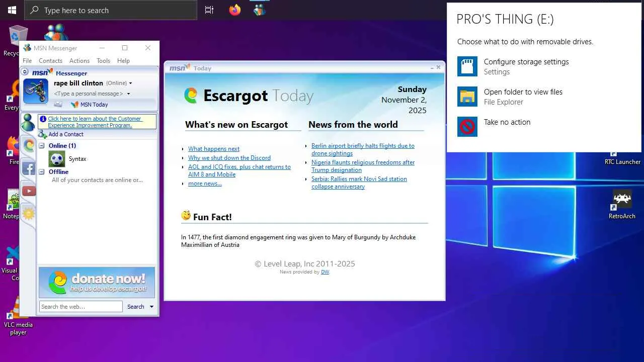Open the YouTube tab in the Messenger sidebar
Screen dimensions: 644x362
29,191
